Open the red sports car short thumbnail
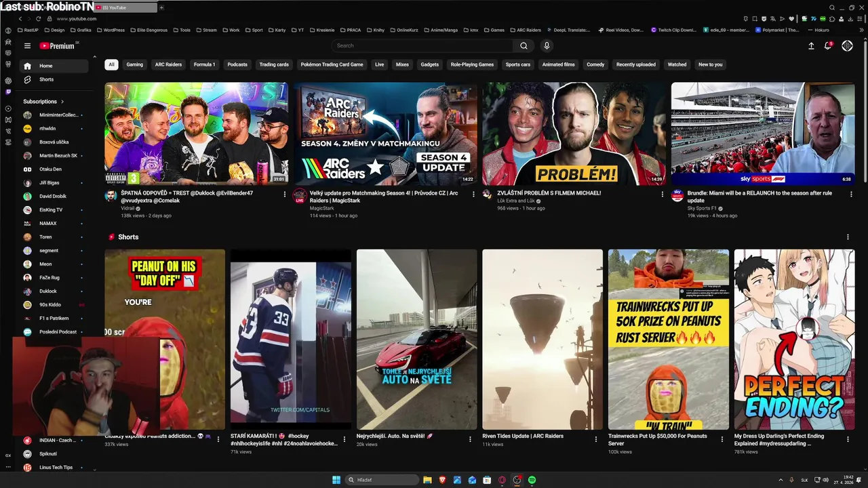 416,339
